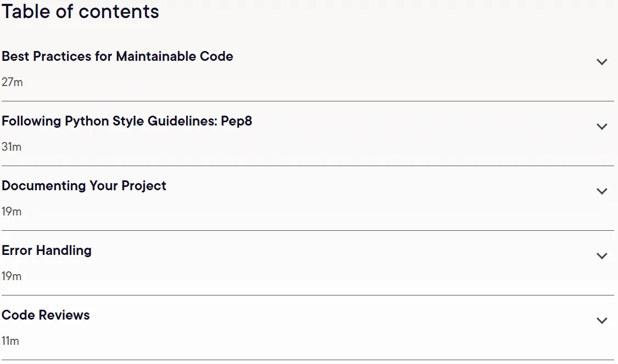Open the Best Practices for Maintainable Code title

117,56
